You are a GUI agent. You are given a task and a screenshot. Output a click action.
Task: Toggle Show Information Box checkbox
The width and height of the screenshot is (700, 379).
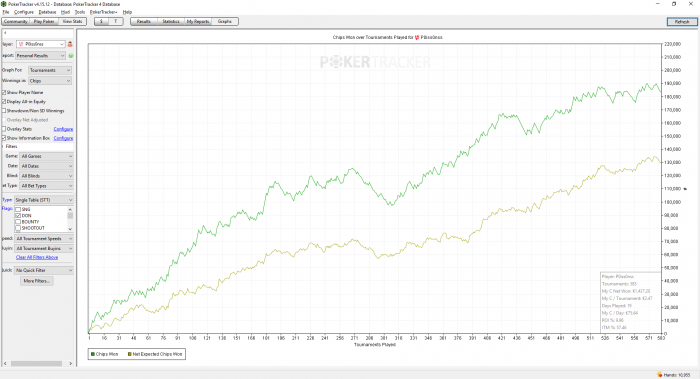click(x=4, y=138)
